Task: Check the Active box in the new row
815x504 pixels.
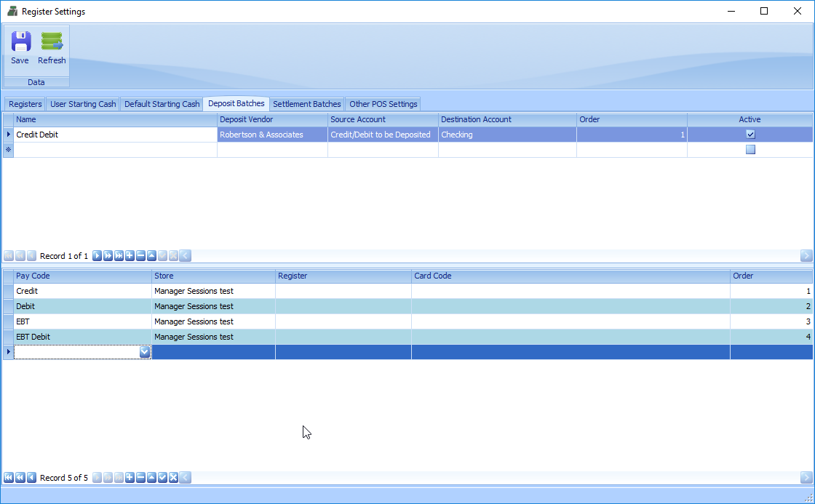Action: (750, 150)
